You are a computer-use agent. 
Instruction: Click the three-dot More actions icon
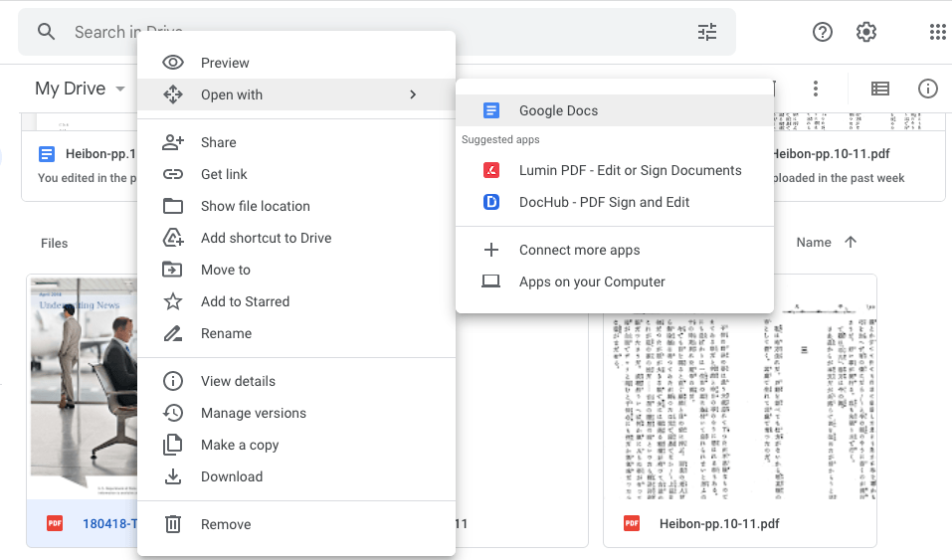[816, 89]
